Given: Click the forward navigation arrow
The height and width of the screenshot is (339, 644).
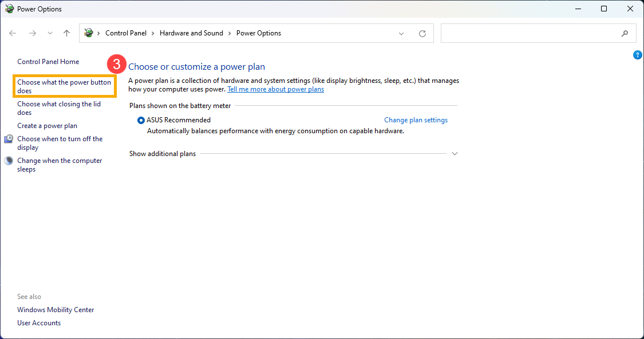Looking at the screenshot, I should [33, 33].
